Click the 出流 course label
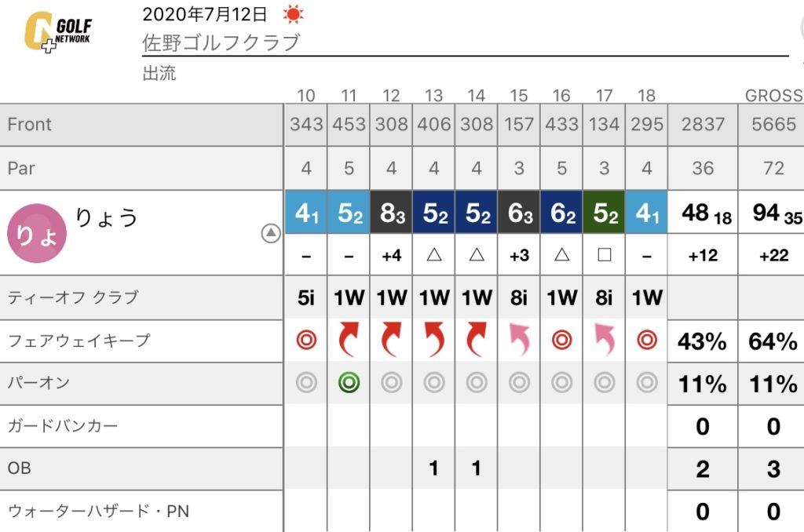The height and width of the screenshot is (532, 804). click(159, 73)
